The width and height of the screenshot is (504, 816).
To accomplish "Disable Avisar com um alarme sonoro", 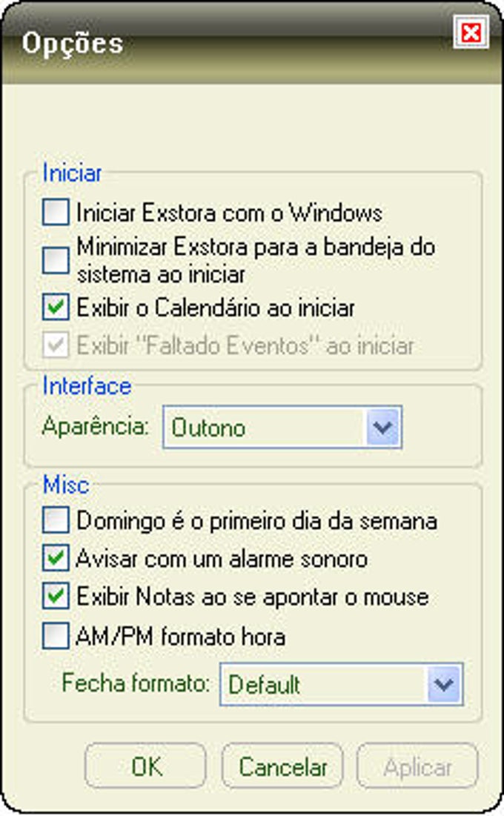I will click(x=56, y=558).
